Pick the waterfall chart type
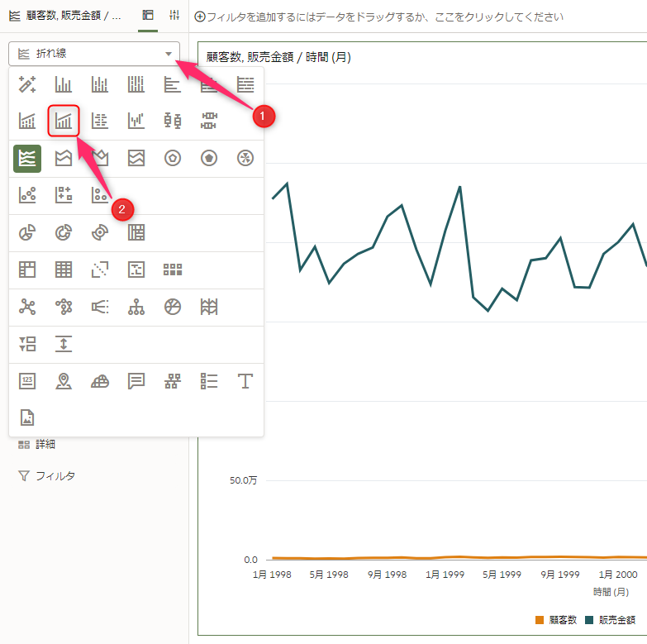Screen dimensions: 647x644 [136, 121]
